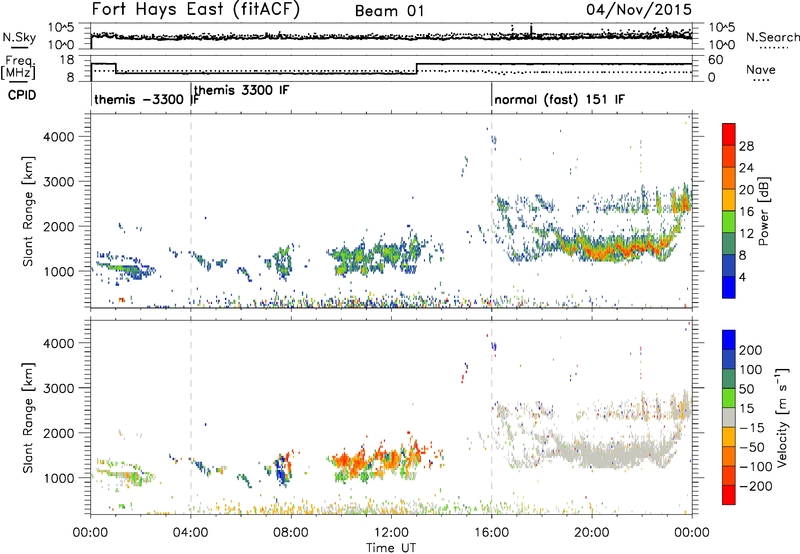Click the '18' tick on the frequency axis
Screen dimensions: 800x554
point(67,60)
